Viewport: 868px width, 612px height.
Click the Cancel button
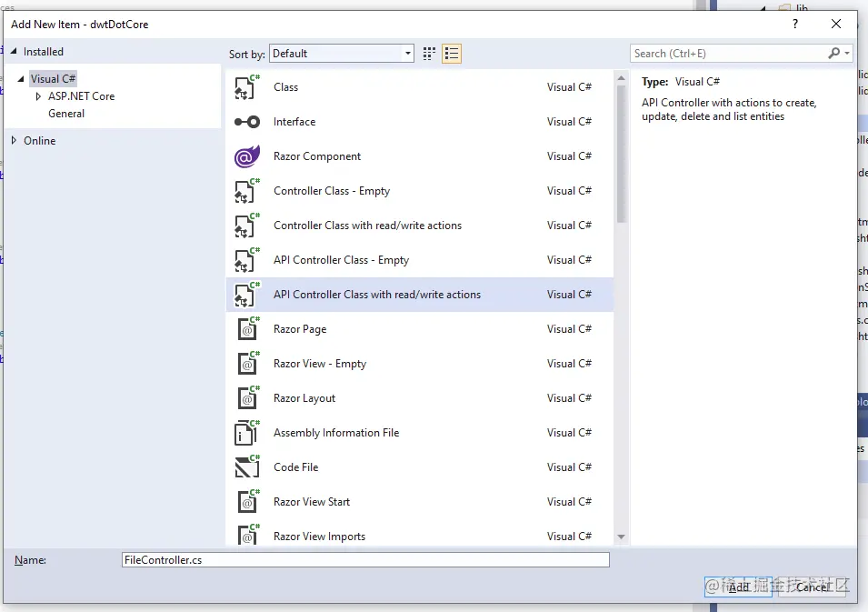pos(813,587)
